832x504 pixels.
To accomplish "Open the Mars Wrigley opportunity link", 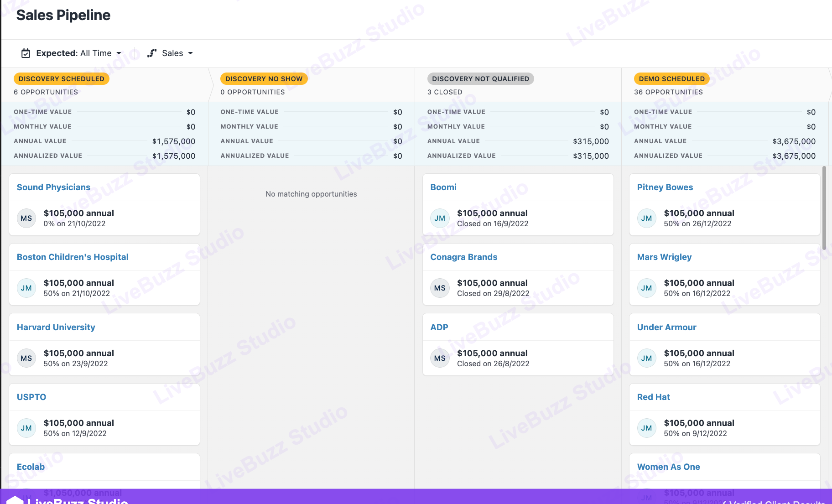I will [x=664, y=257].
